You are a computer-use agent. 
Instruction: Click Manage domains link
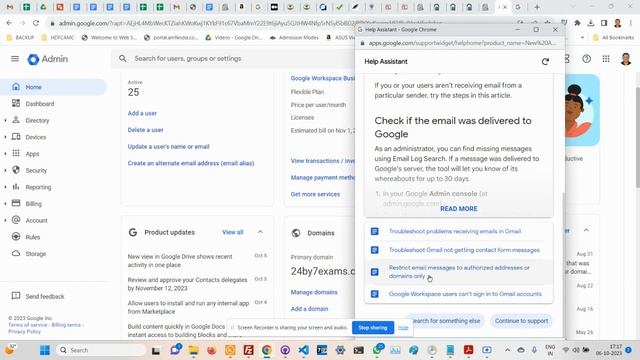pos(314,292)
